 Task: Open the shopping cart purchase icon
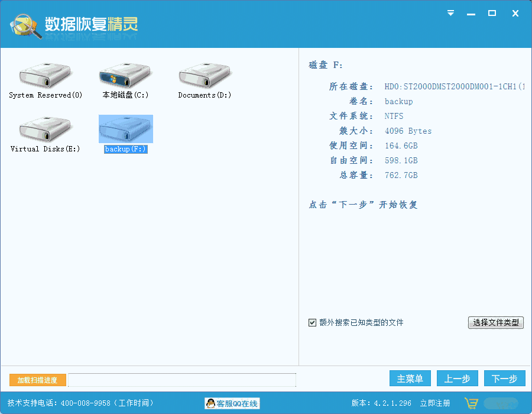point(471,403)
